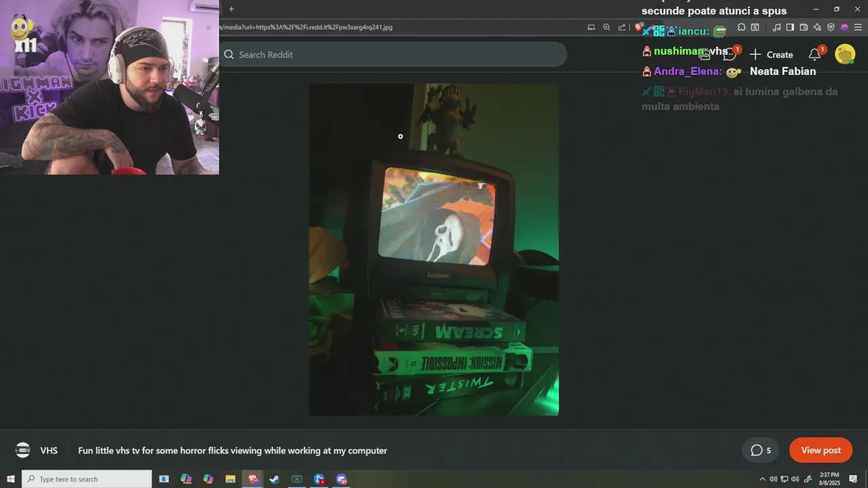Open the comments bubble showing 5
The height and width of the screenshot is (488, 868).
(x=761, y=450)
